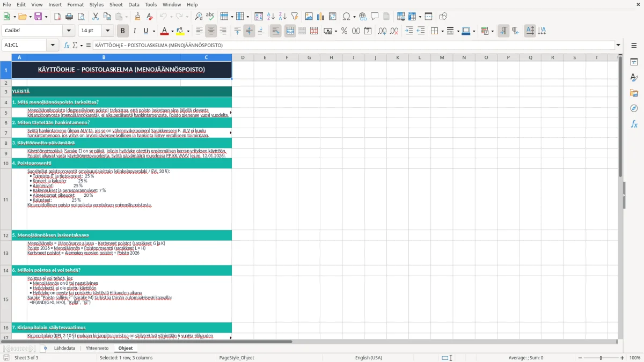Viewport: 644px width, 362px height.
Task: Insert an image
Action: (309, 17)
